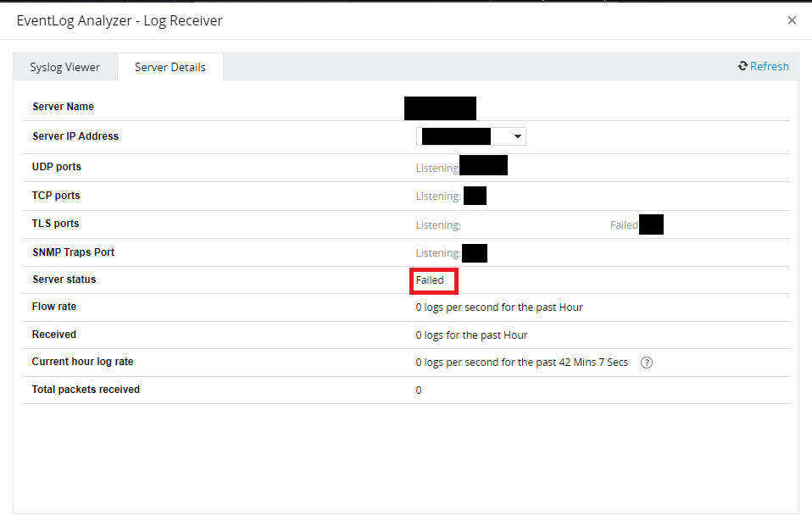Image resolution: width=812 pixels, height=526 pixels.
Task: Click the 'UDP ports' label
Action: pyautogui.click(x=57, y=167)
